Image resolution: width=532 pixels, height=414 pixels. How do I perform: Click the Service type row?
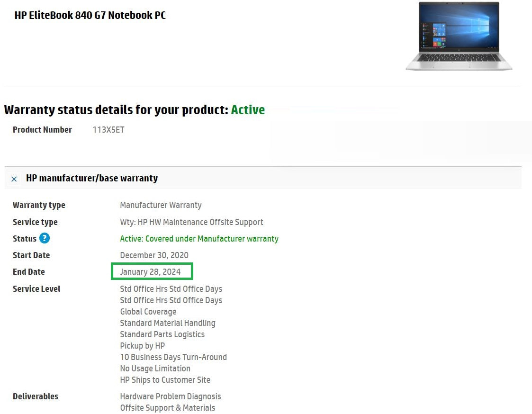[35, 222]
